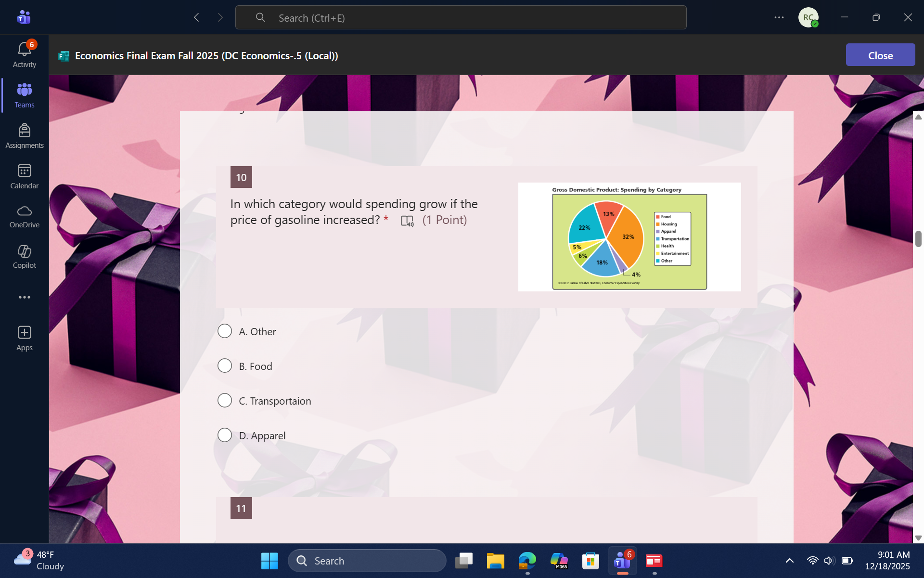Go back with the left arrow
924x578 pixels.
(196, 18)
